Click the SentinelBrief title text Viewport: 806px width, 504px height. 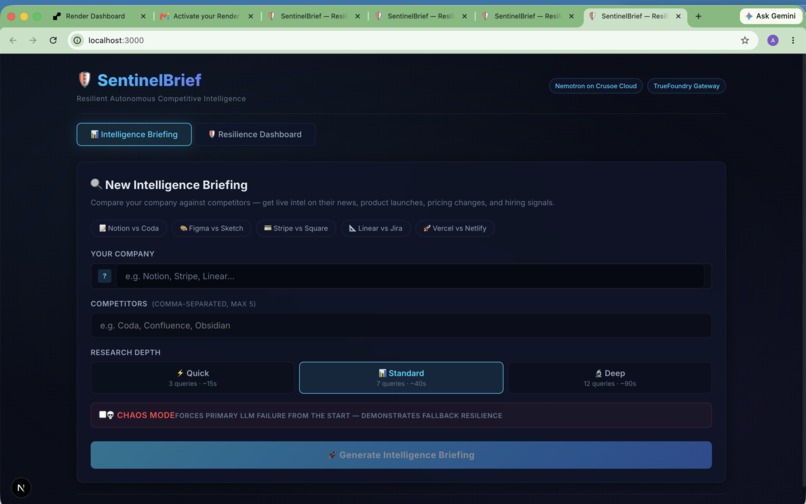tap(149, 80)
